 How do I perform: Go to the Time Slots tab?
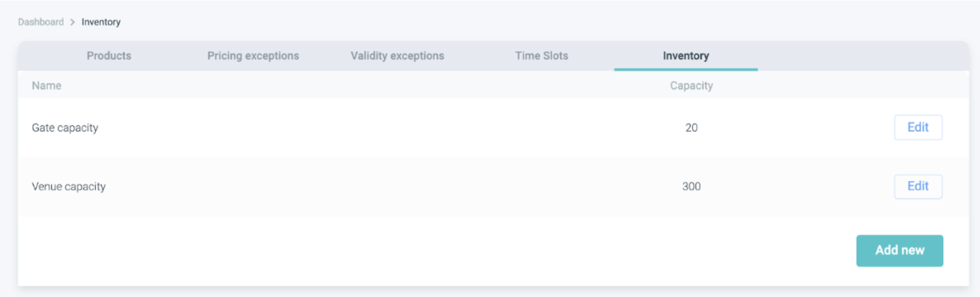point(541,56)
